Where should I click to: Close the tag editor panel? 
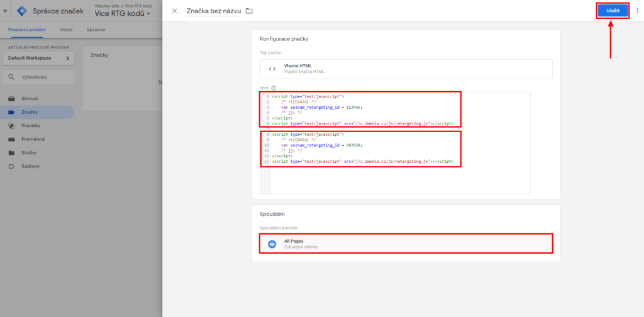pyautogui.click(x=175, y=11)
